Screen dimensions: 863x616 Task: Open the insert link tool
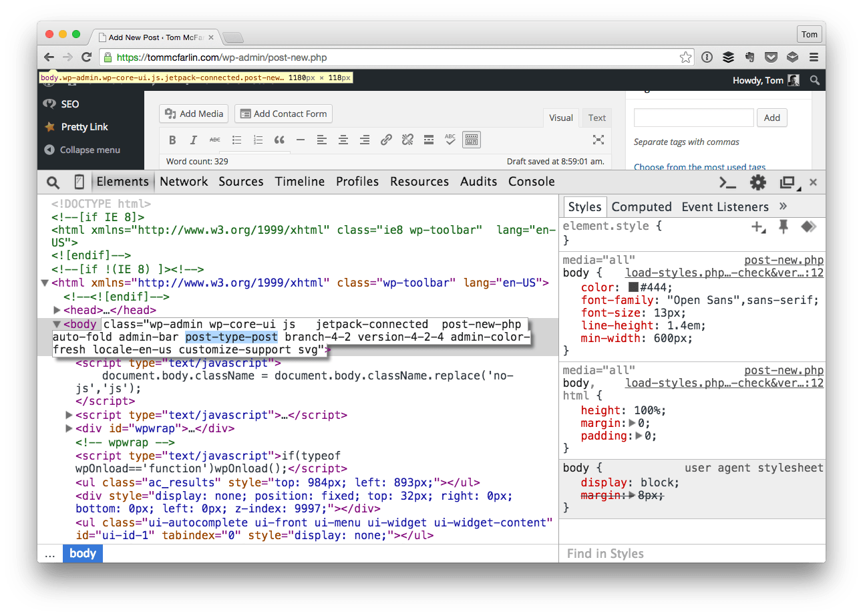click(385, 140)
